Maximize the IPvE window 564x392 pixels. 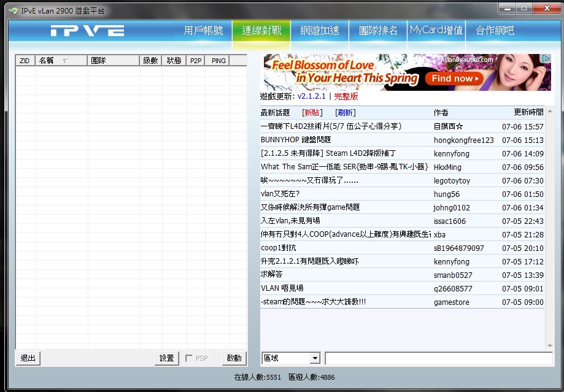pyautogui.click(x=523, y=9)
